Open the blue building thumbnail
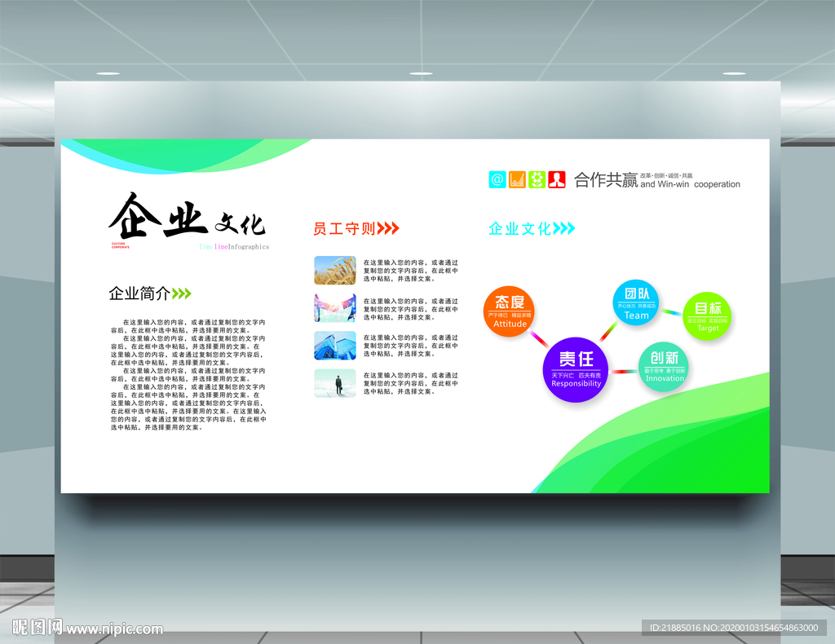 [x=335, y=346]
